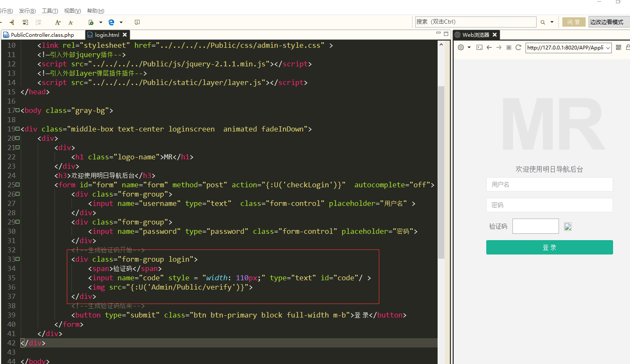Collapse the body tag fold at line 17
Viewport: 630px width, 364px height.
[17, 110]
